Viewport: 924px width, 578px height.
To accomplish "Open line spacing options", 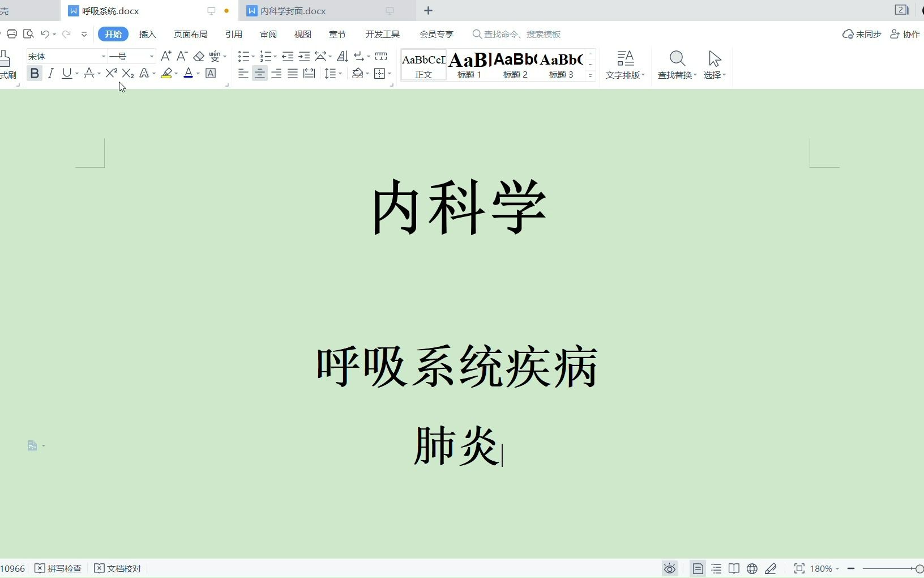I will point(331,74).
